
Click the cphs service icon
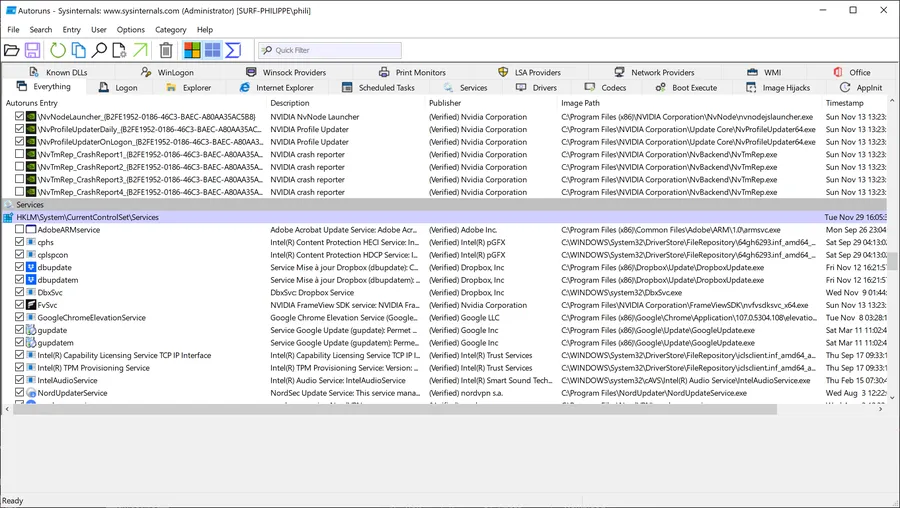pyautogui.click(x=31, y=242)
